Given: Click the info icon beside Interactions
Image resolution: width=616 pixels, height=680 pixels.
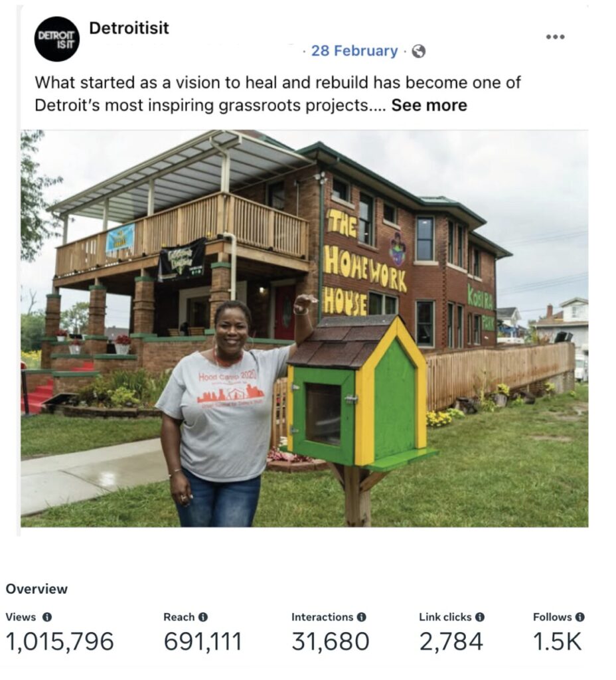Looking at the screenshot, I should [361, 617].
